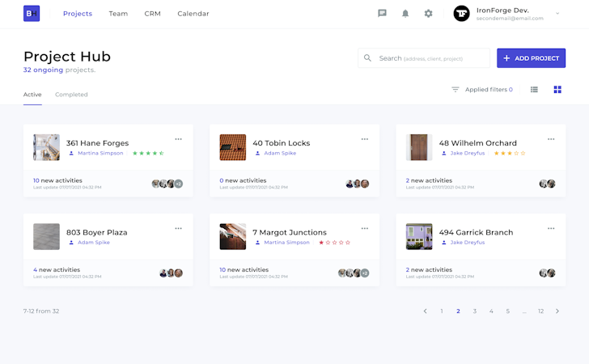The height and width of the screenshot is (364, 589).
Task: Focus the project search field
Action: (x=424, y=58)
